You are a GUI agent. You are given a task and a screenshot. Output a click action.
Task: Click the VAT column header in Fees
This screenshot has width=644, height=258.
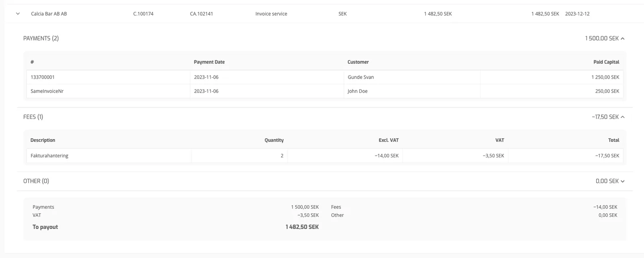click(500, 140)
